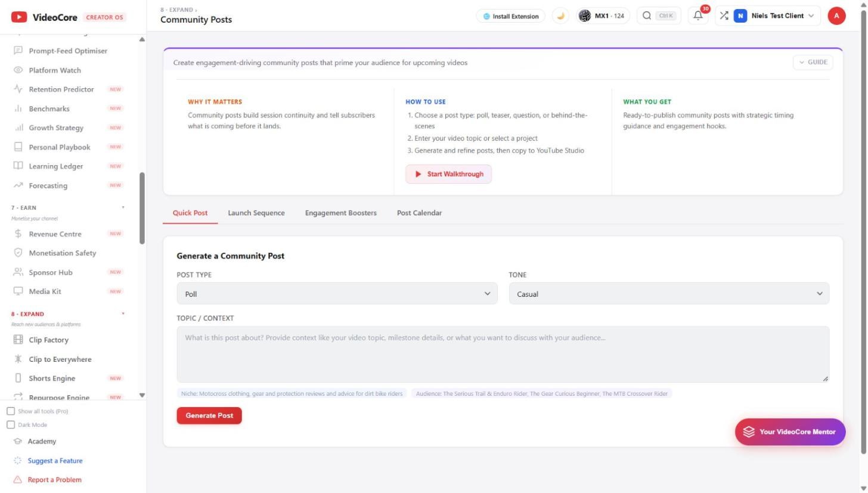Open Benchmarks bar chart icon

pos(18,108)
